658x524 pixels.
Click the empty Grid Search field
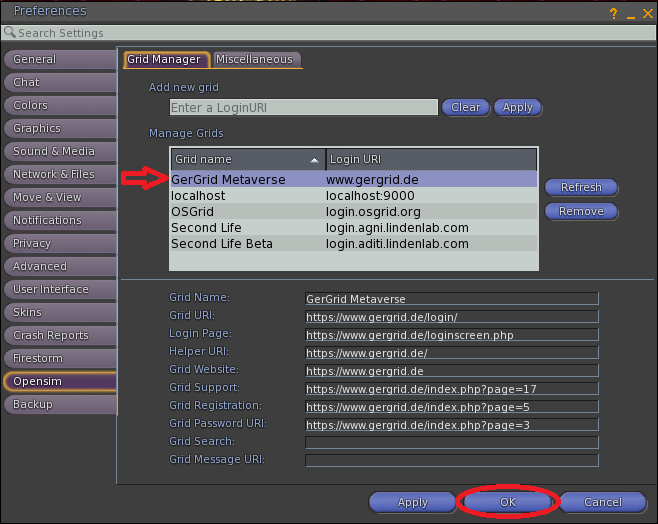[x=452, y=442]
